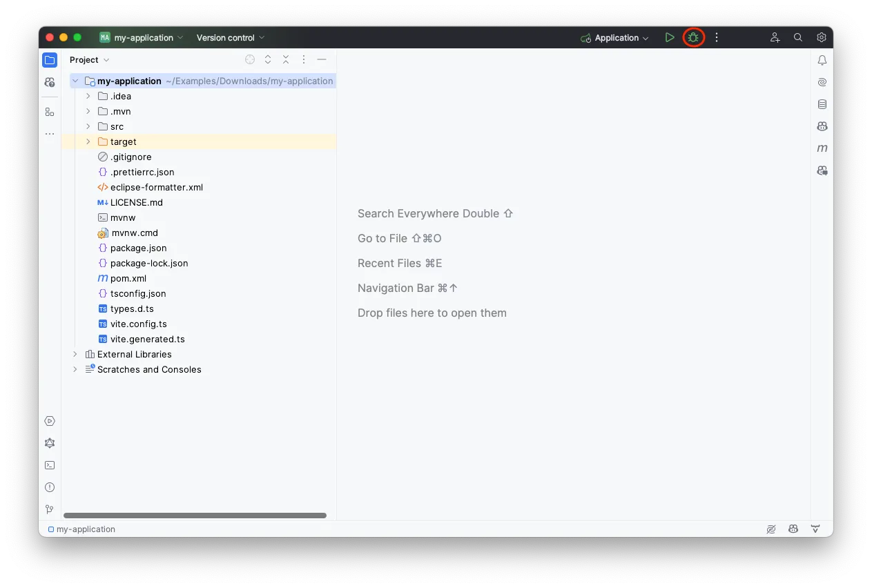872x588 pixels.
Task: Toggle the Terminal tool window
Action: coord(49,464)
